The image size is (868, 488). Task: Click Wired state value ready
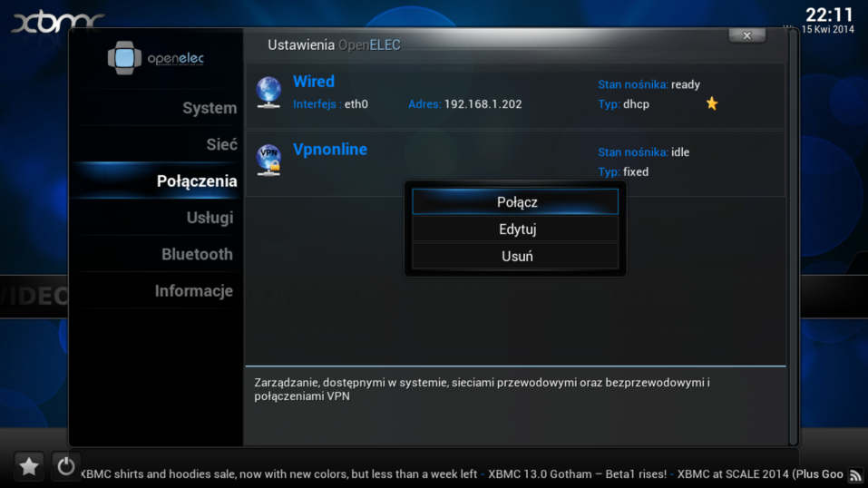click(686, 84)
